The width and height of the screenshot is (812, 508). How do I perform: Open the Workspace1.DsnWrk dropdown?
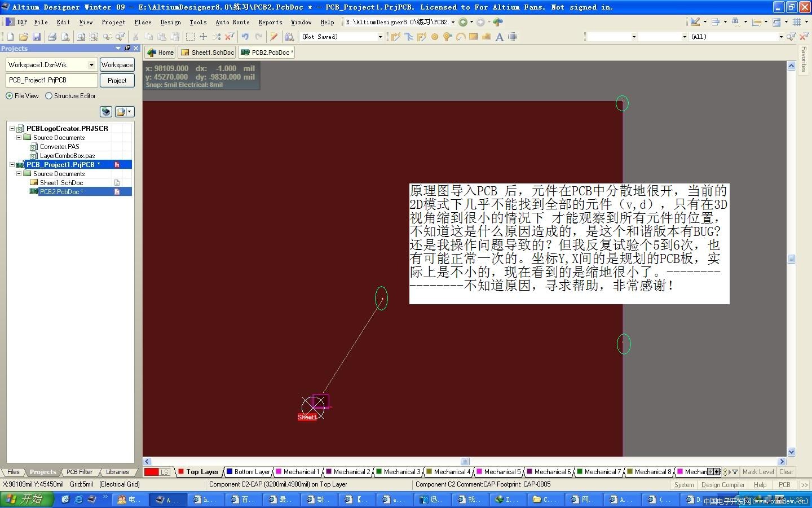92,64
